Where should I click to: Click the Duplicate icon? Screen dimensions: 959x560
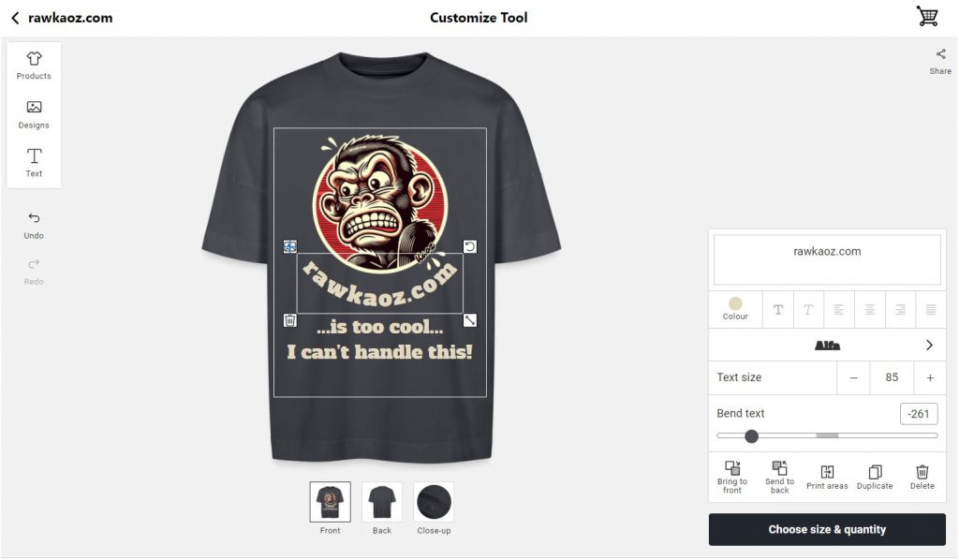[x=875, y=476]
